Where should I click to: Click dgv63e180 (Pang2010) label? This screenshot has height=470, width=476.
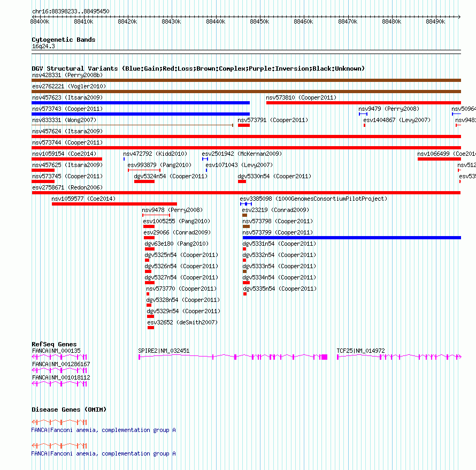click(x=176, y=244)
